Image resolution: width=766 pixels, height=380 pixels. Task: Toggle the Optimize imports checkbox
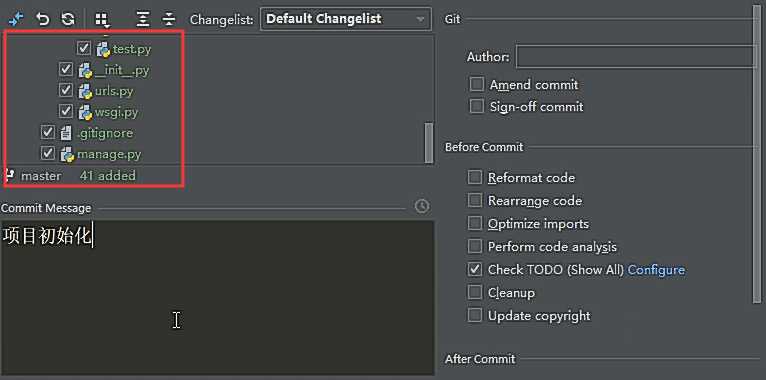(x=475, y=223)
